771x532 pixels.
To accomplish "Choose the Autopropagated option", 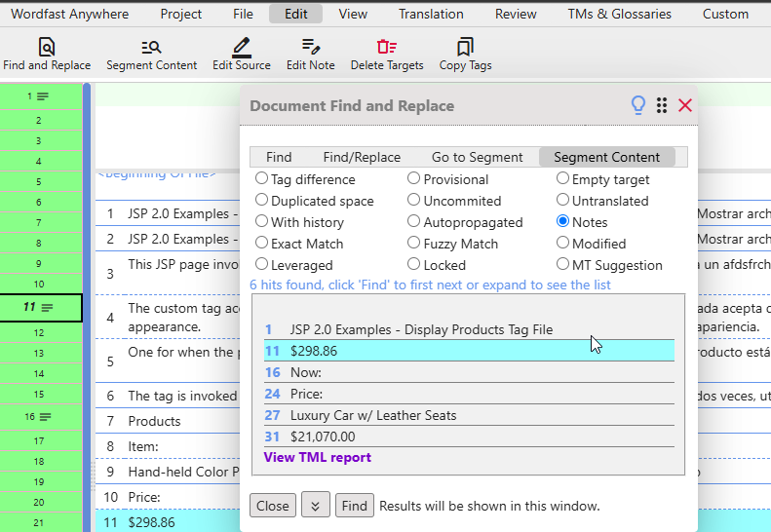I will 414,221.
